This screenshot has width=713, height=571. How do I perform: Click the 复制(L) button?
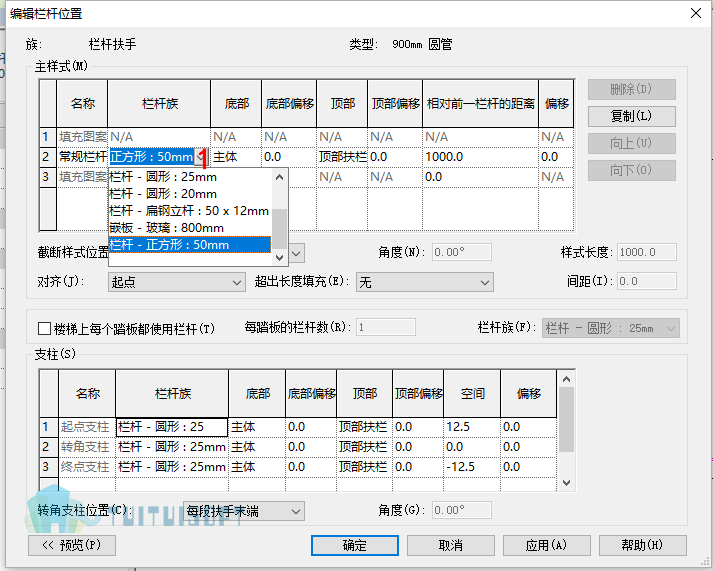pos(632,116)
